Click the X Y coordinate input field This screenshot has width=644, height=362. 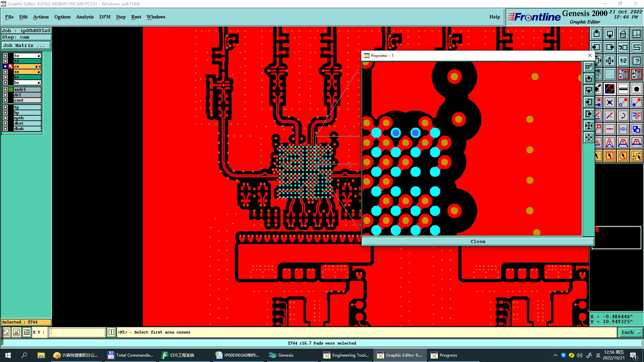(x=77, y=332)
